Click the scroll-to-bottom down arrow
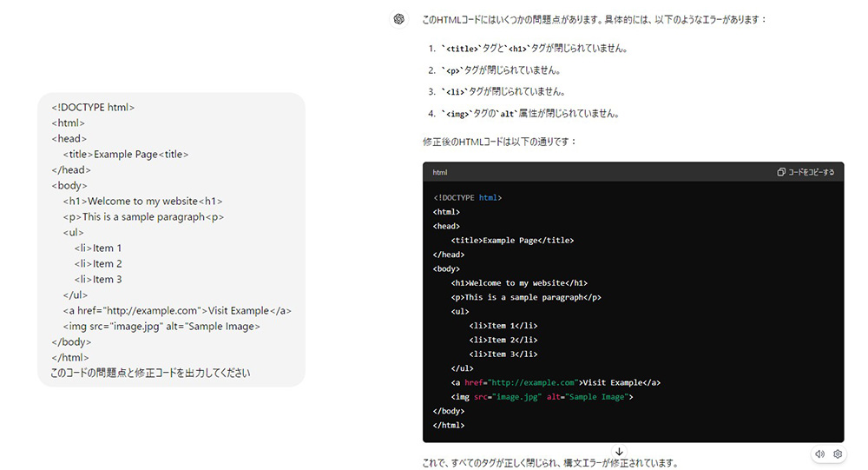This screenshot has width=868, height=470. (x=619, y=452)
